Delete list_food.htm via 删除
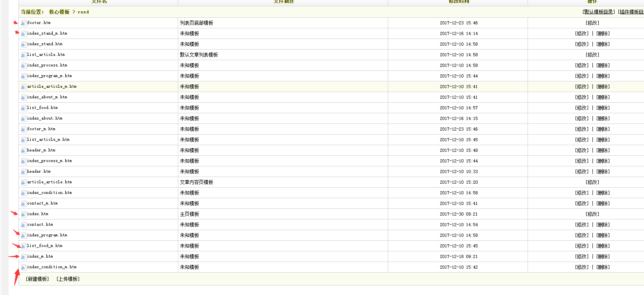The image size is (644, 295). (603, 108)
